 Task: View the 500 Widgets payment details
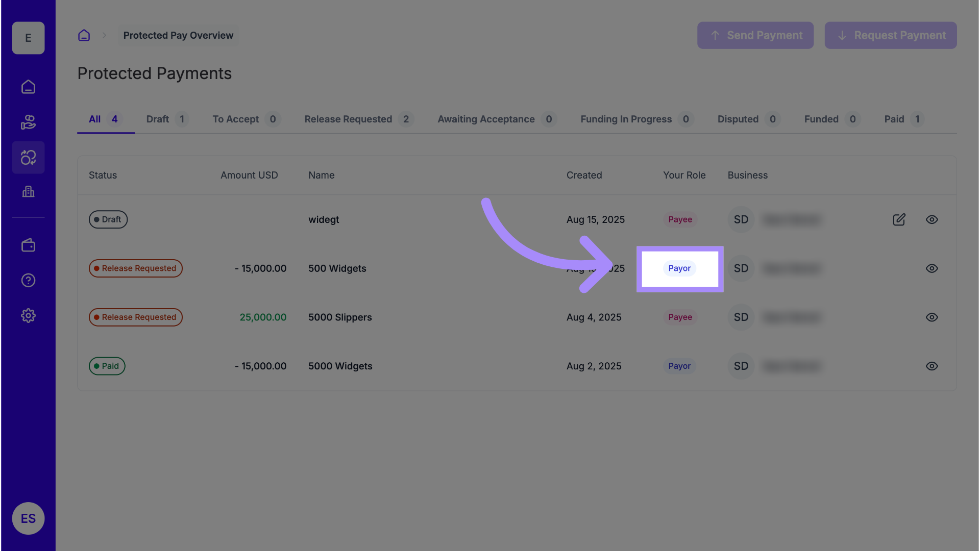(x=932, y=268)
